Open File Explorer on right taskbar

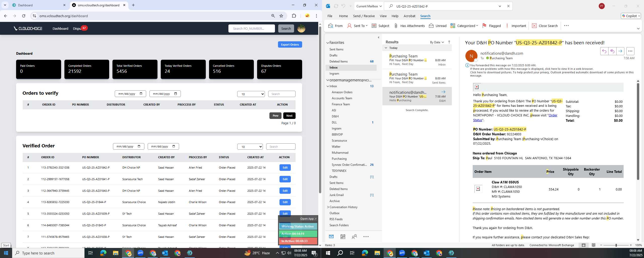[377, 253]
